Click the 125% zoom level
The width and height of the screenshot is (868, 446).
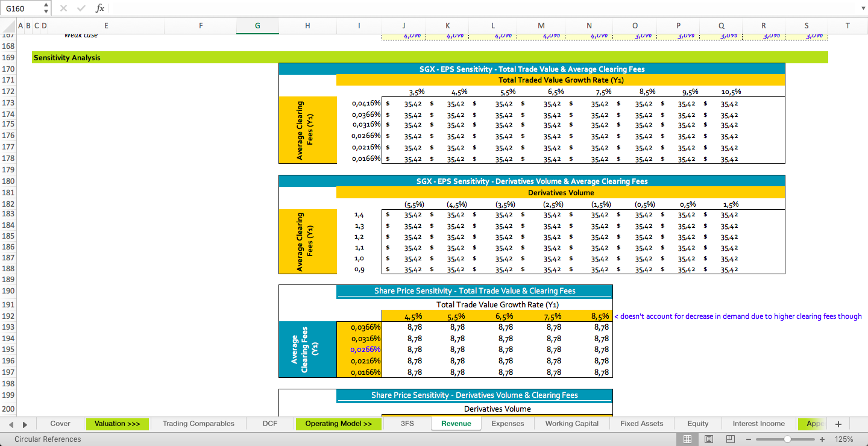point(844,439)
